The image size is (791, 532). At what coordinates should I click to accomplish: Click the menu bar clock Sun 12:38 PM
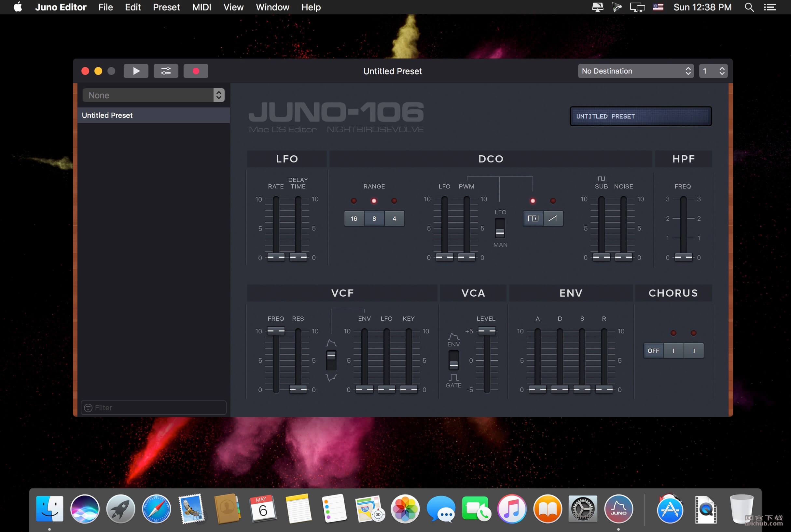702,7
